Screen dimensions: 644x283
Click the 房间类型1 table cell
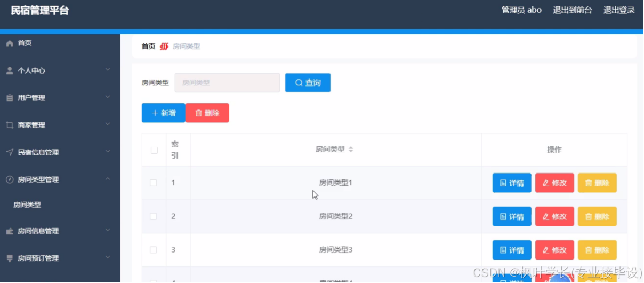click(x=336, y=183)
